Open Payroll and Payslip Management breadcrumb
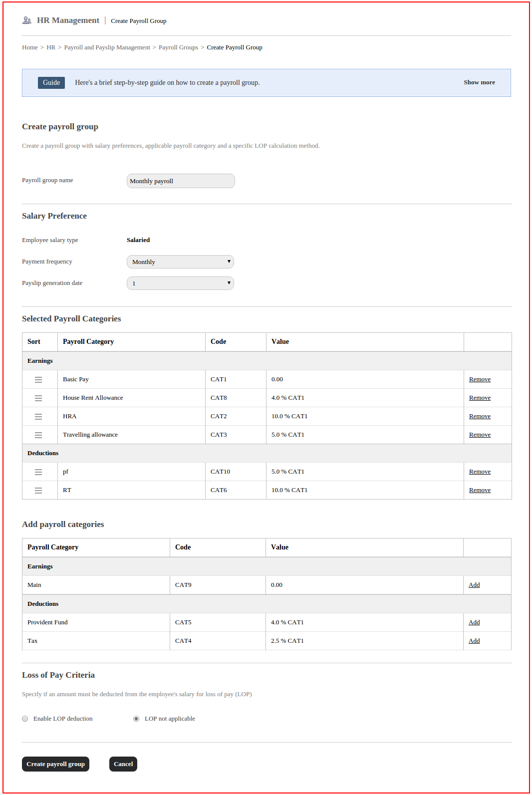Image resolution: width=532 pixels, height=795 pixels. pos(107,47)
